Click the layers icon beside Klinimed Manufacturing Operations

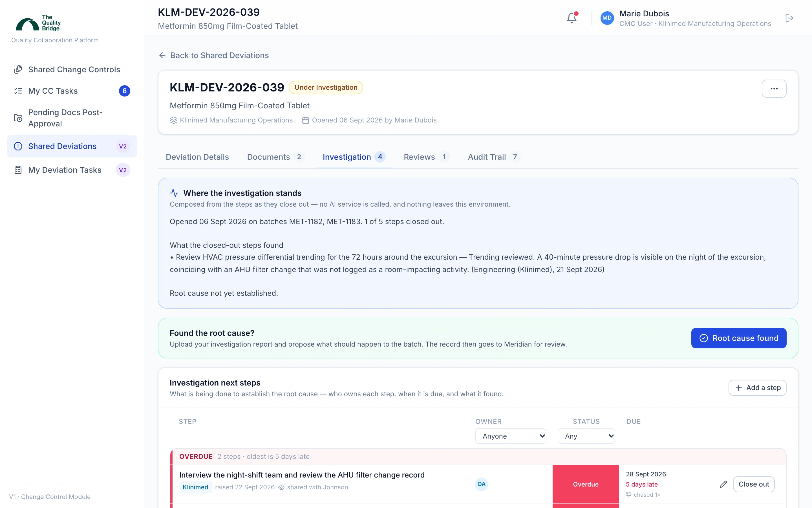point(173,120)
